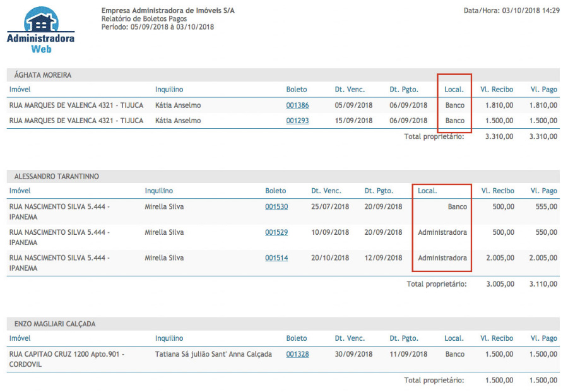
Task: Select the ALESSANDRO TARANTINNO section header
Action: pos(57,177)
